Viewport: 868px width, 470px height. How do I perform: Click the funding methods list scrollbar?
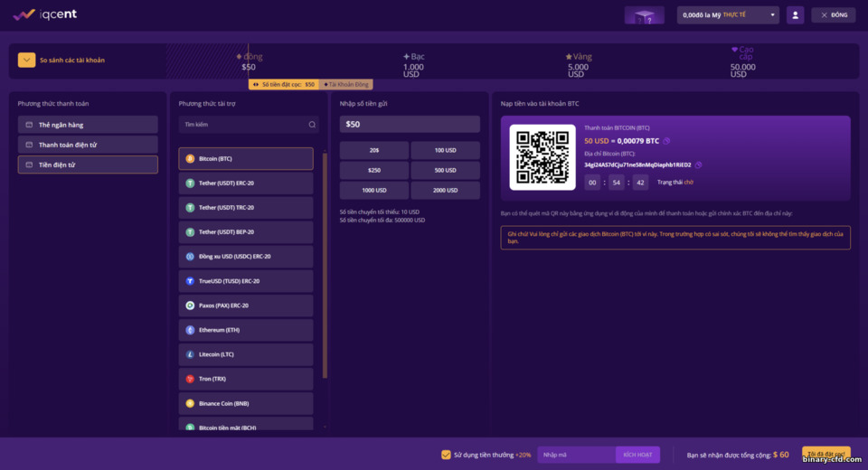click(x=325, y=266)
